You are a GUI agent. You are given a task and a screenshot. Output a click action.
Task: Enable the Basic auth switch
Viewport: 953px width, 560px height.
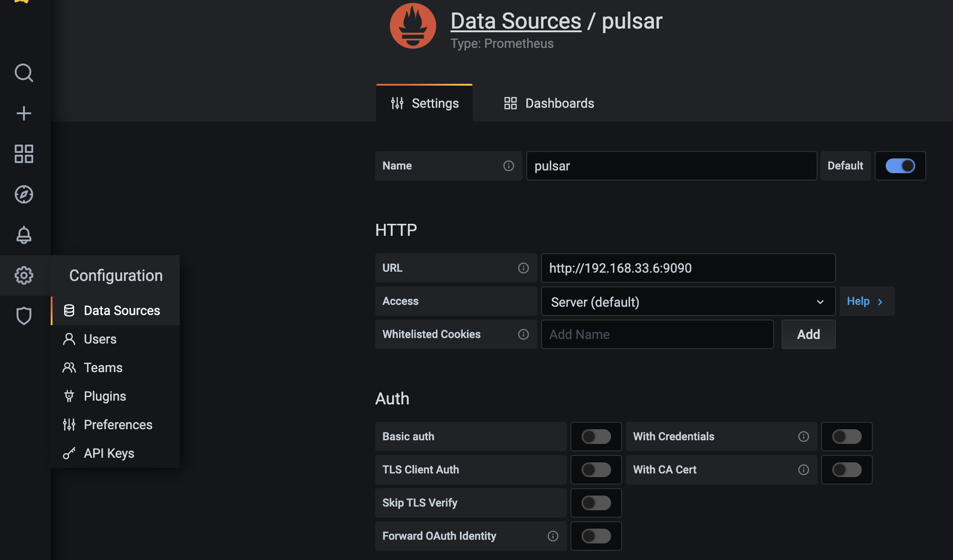[596, 437]
